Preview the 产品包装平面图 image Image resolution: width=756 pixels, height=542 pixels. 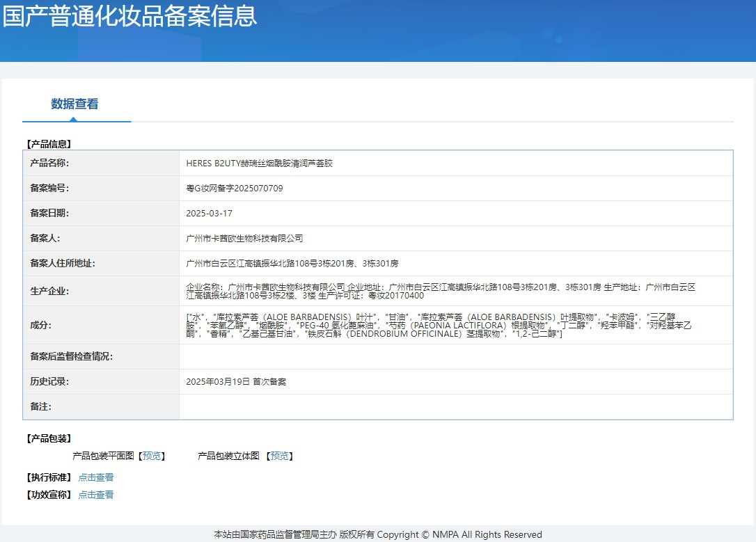152,456
